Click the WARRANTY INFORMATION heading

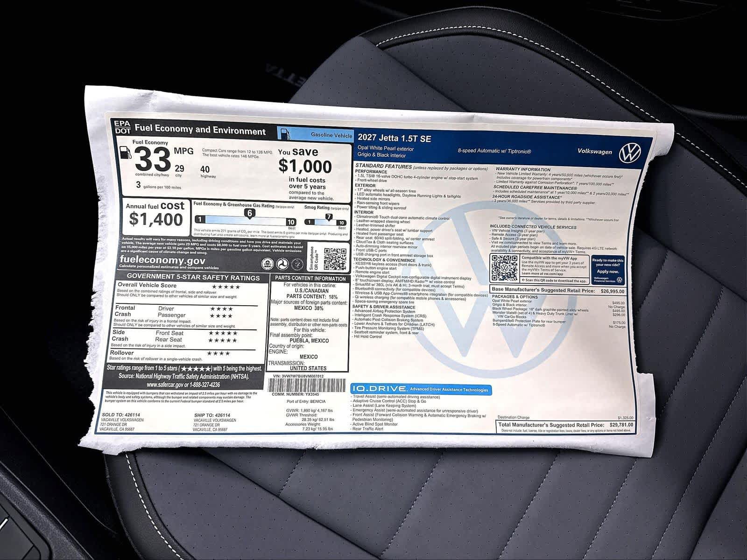(523, 170)
